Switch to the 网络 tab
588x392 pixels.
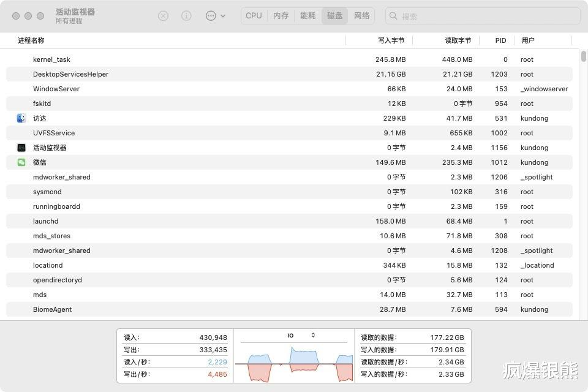click(361, 16)
